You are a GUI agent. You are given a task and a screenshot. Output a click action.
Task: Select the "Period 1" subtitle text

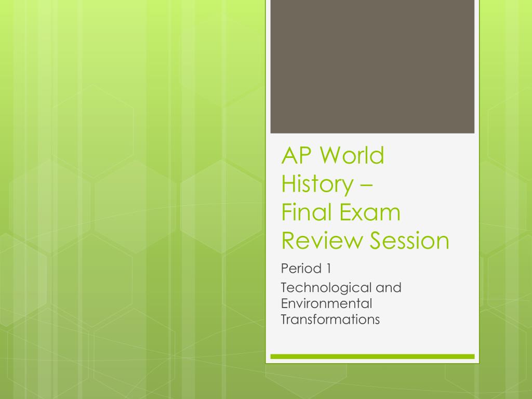pos(305,269)
